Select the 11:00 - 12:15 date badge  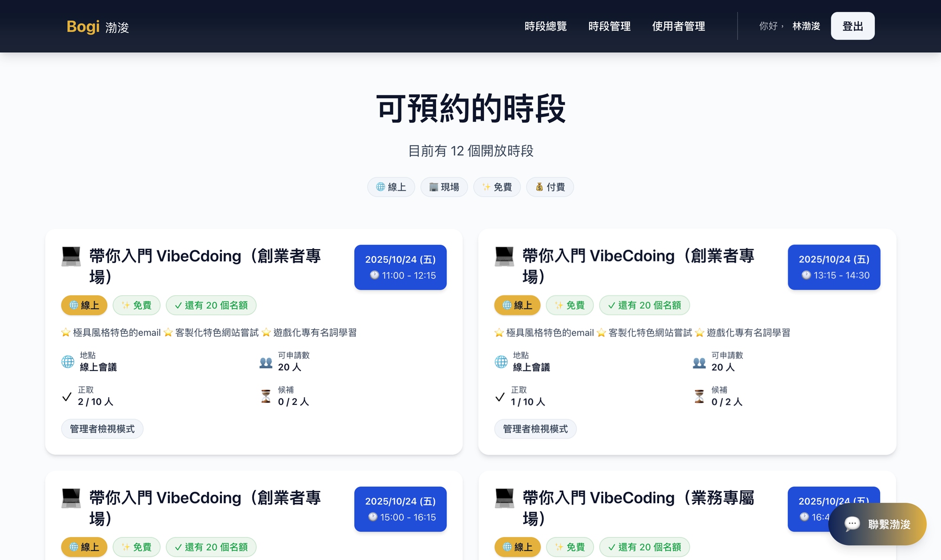click(400, 267)
